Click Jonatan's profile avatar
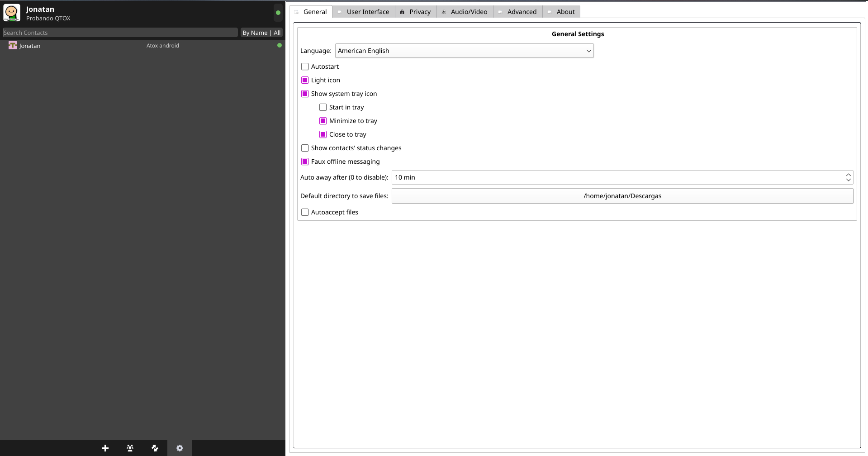The width and height of the screenshot is (868, 456). pos(11,13)
